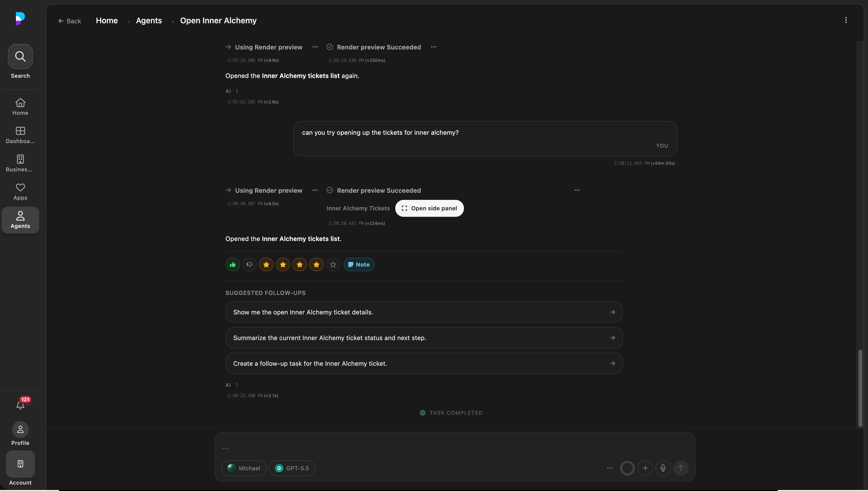Expand options for Using Render preview at 2:50:20
Screen dimensions: 868x491
click(x=315, y=190)
